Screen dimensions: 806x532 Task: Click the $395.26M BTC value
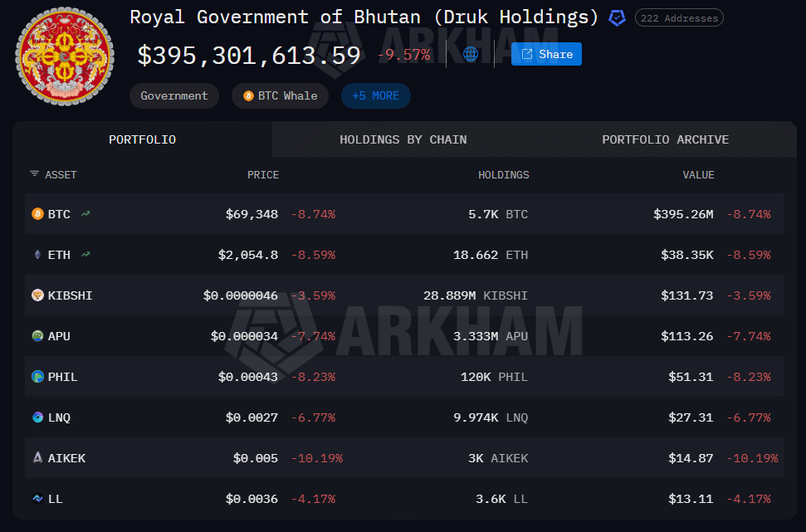click(683, 214)
